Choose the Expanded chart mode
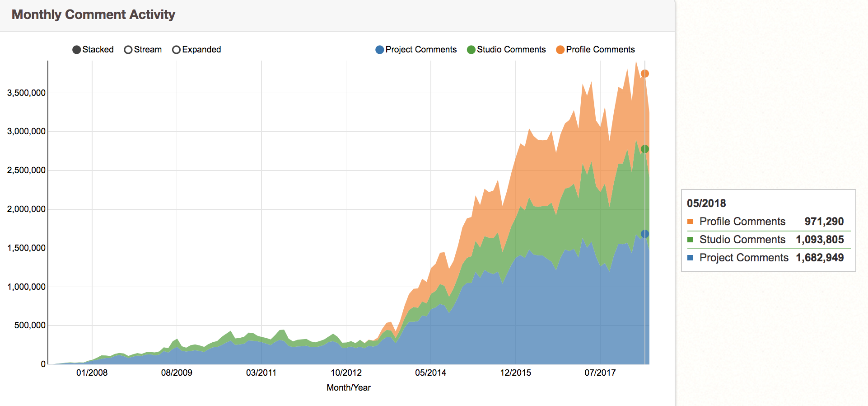This screenshot has width=868, height=406. coord(177,50)
